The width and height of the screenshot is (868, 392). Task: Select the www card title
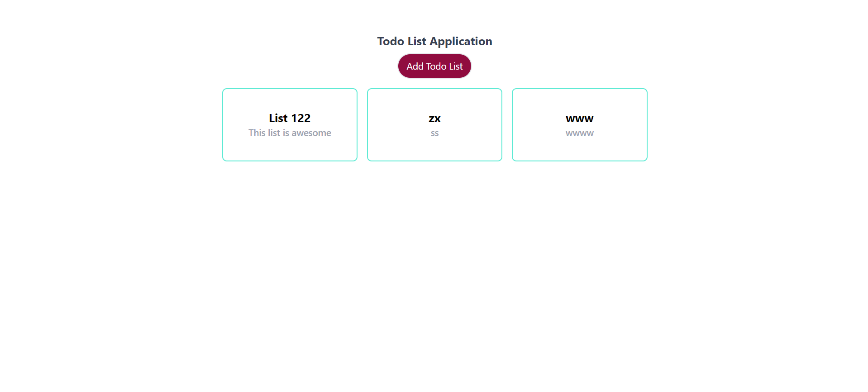pyautogui.click(x=579, y=118)
